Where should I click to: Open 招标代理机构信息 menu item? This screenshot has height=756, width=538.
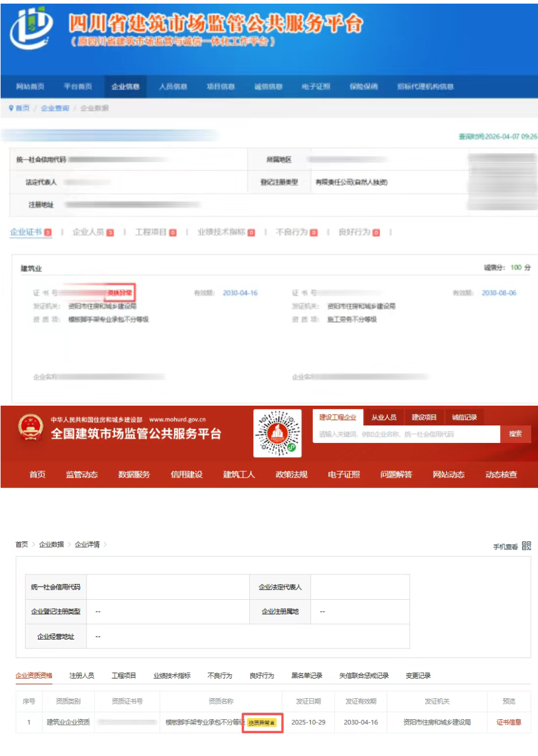425,87
